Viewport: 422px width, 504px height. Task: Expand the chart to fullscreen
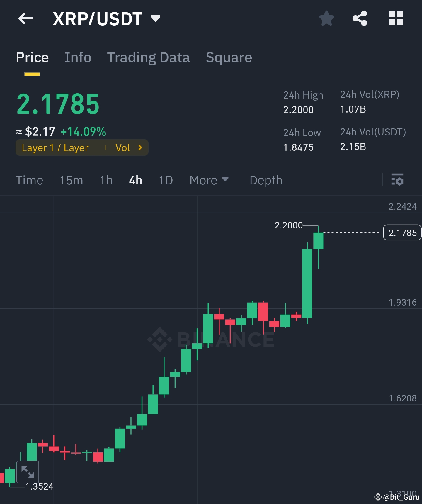[28, 471]
